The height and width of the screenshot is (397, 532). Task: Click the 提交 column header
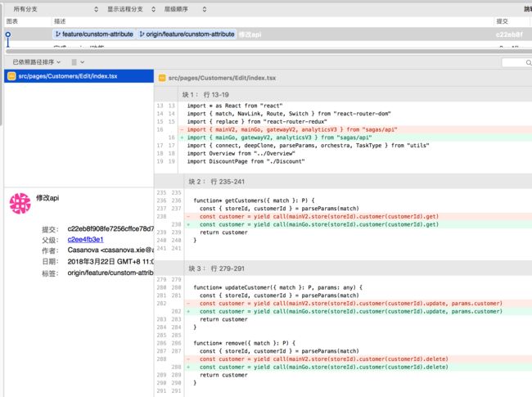503,21
